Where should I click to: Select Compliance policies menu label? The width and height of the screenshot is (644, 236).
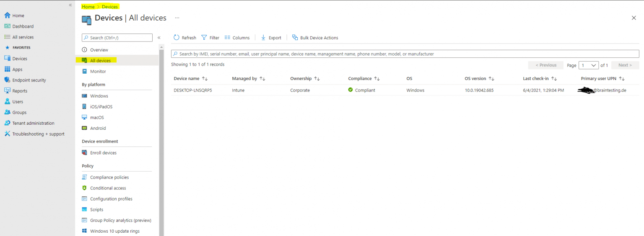point(109,177)
